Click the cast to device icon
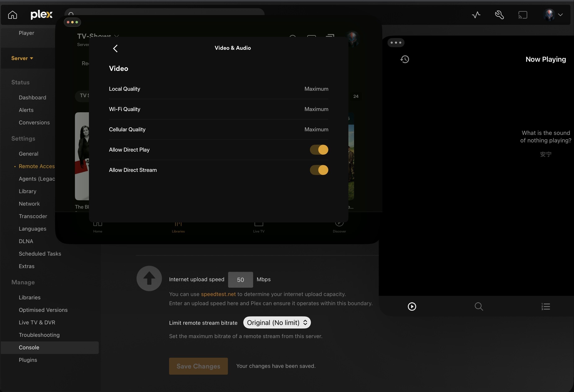 (x=523, y=15)
